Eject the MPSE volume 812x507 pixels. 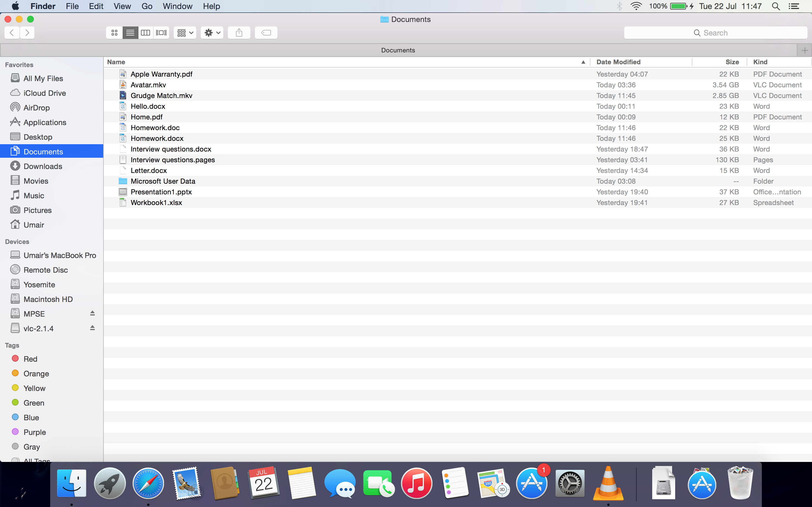click(x=92, y=313)
